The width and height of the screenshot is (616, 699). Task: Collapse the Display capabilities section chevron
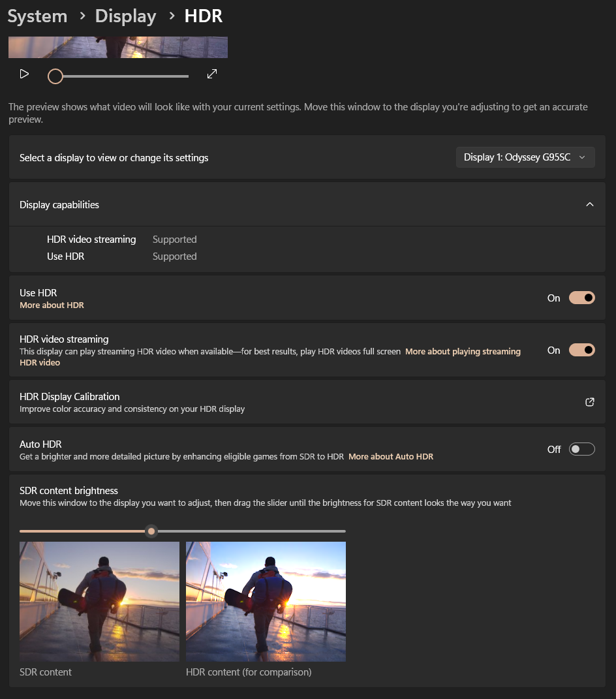pyautogui.click(x=589, y=204)
